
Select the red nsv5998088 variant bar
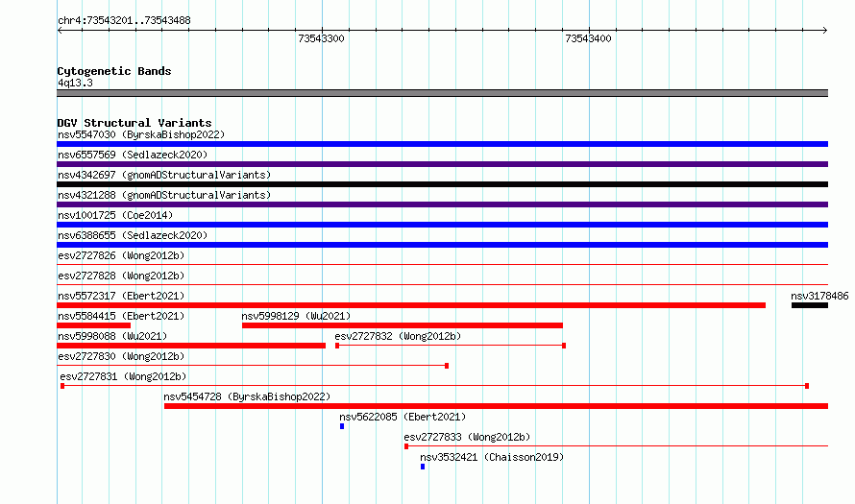[191, 346]
